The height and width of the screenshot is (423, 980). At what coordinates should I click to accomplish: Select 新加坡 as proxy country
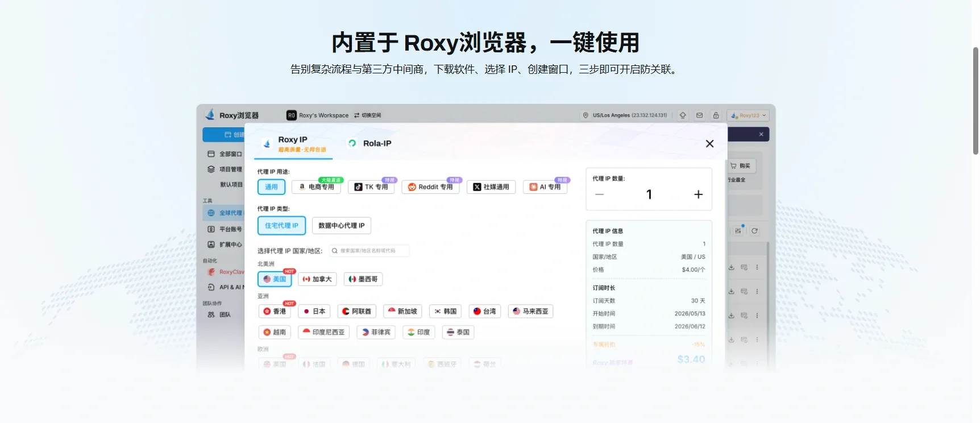[402, 312]
